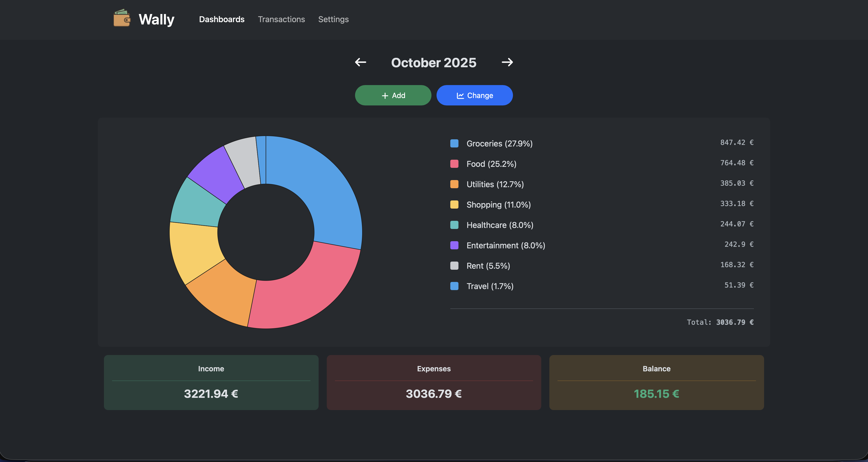The height and width of the screenshot is (462, 868).
Task: Toggle the Shopping legend entry
Action: pyautogui.click(x=498, y=205)
